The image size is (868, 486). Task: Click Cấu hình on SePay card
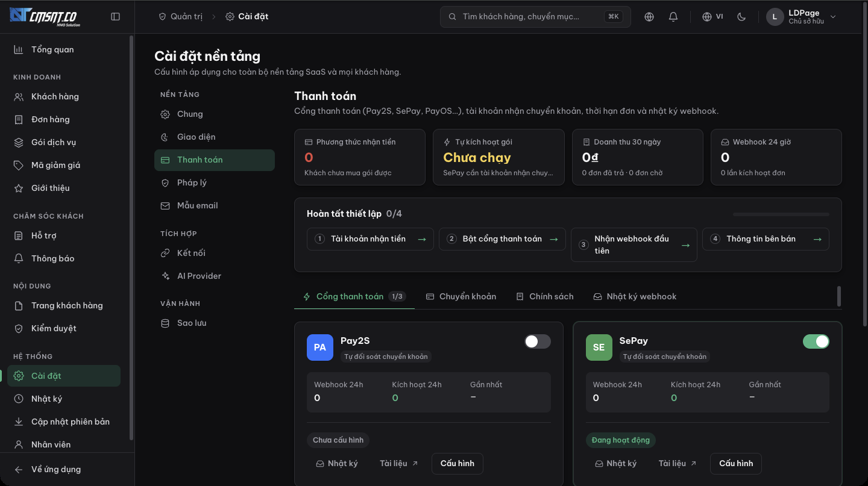736,464
